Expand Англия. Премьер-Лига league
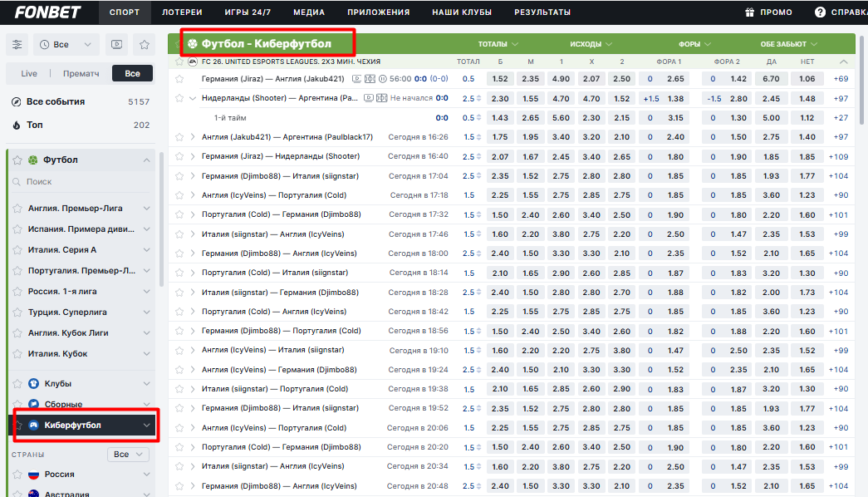 pos(147,209)
